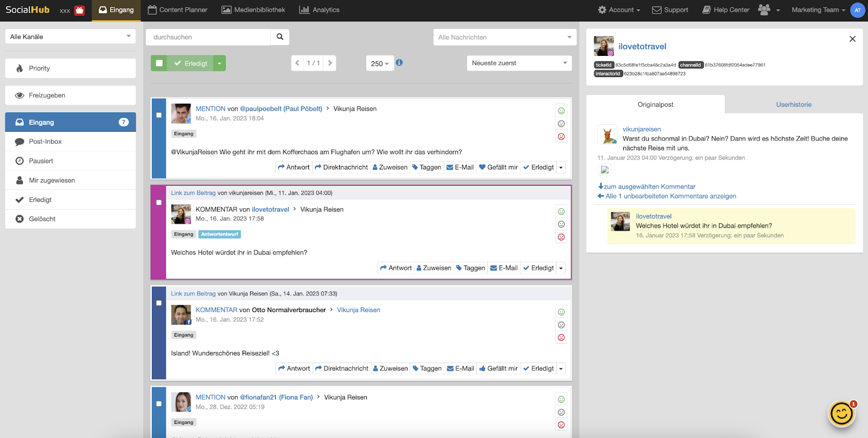Click the Support link in header
This screenshot has width=868, height=438.
[x=670, y=10]
